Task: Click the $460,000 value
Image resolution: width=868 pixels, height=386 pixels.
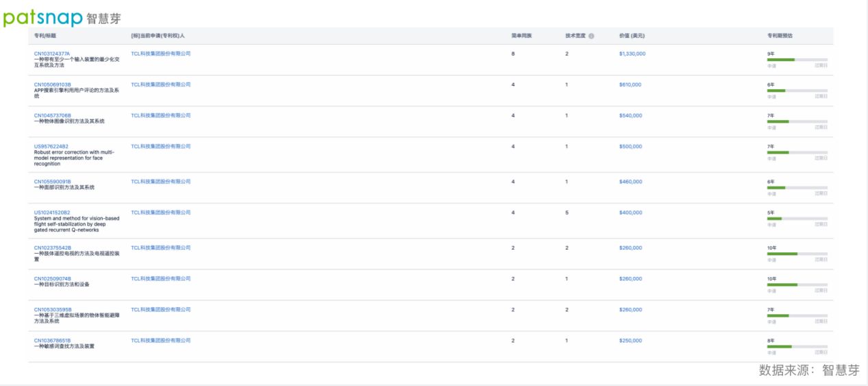Action: [630, 182]
